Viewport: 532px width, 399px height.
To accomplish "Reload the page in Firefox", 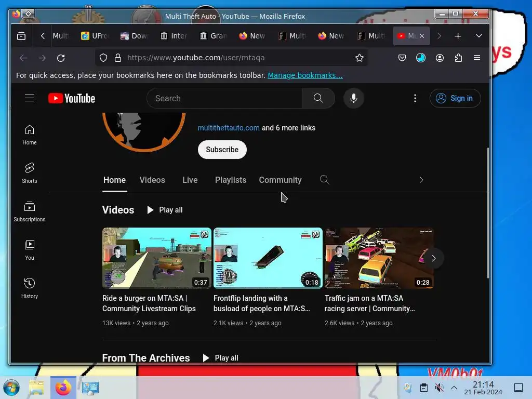I will coord(61,58).
